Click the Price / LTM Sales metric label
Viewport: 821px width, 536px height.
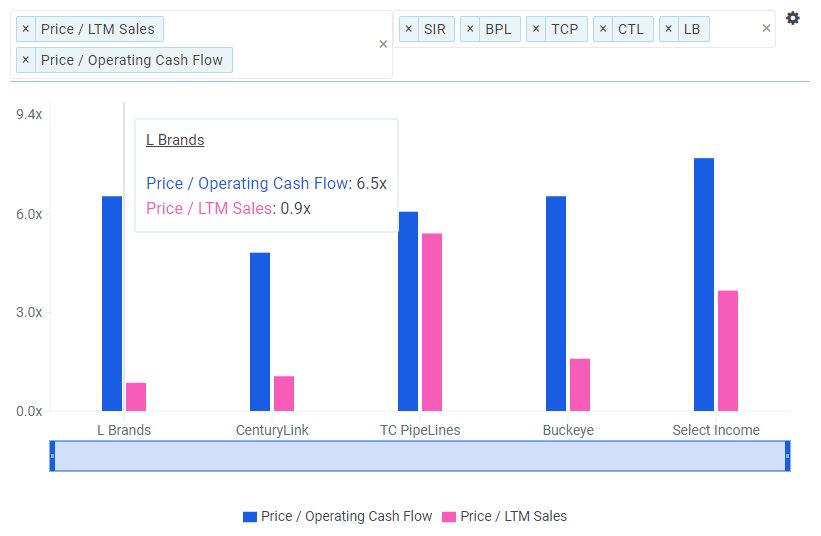[x=97, y=29]
